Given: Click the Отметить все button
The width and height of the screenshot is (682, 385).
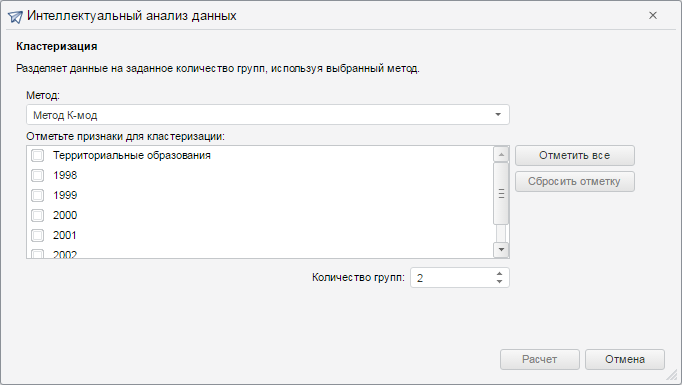Looking at the screenshot, I should click(x=575, y=155).
